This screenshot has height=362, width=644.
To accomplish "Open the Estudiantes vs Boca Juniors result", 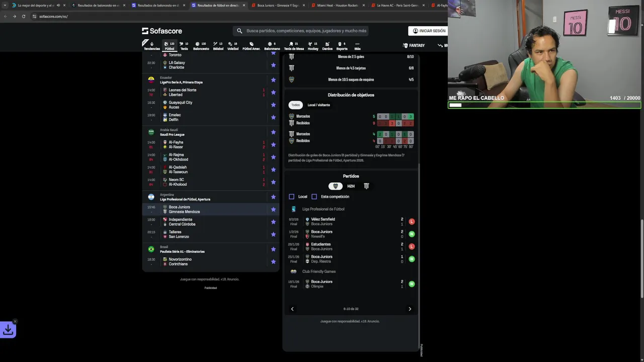I will pyautogui.click(x=351, y=246).
